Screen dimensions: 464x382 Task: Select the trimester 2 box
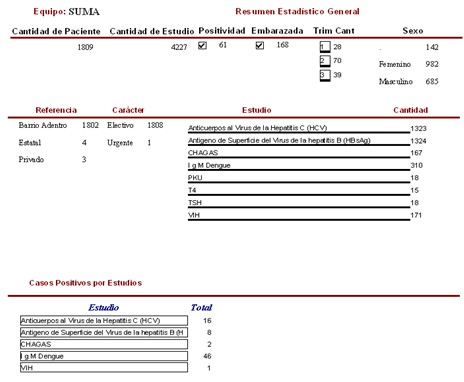[x=325, y=61]
